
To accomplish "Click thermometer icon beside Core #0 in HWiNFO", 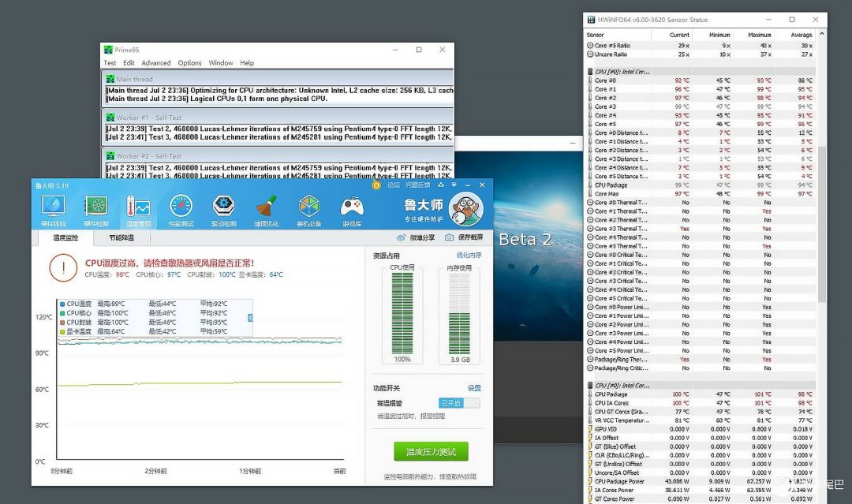I will click(589, 80).
